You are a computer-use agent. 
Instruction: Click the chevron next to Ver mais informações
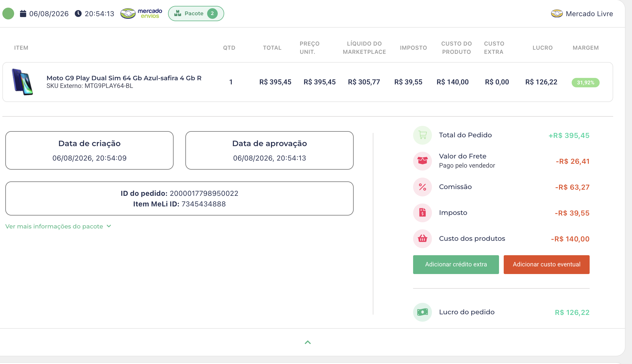tap(109, 226)
